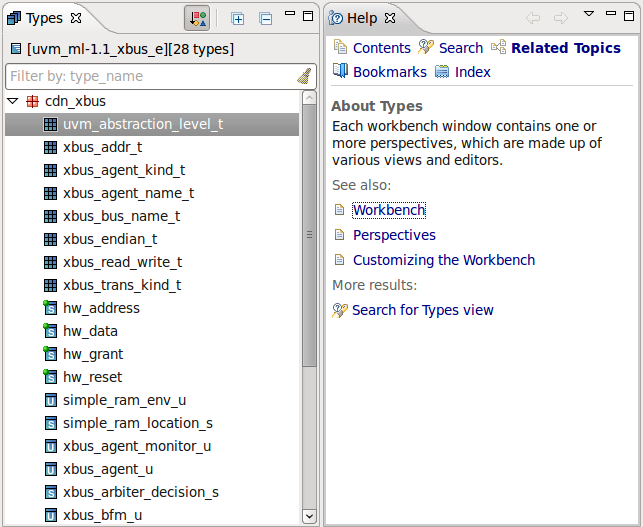Select the hw_address item icon
This screenshot has height=527, width=643.
click(x=50, y=308)
